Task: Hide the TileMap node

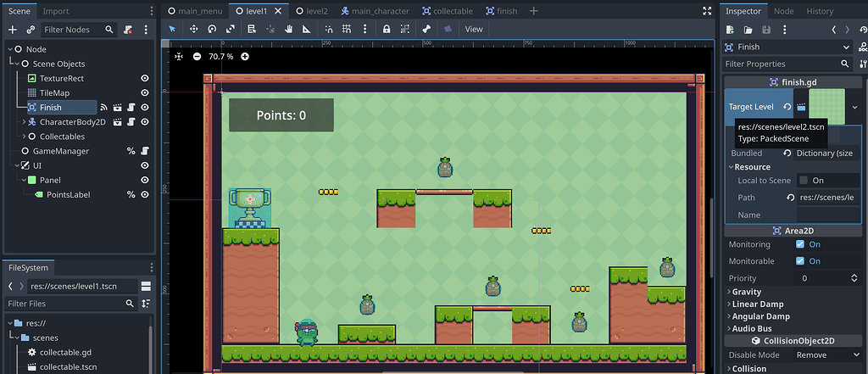Action: click(x=144, y=93)
